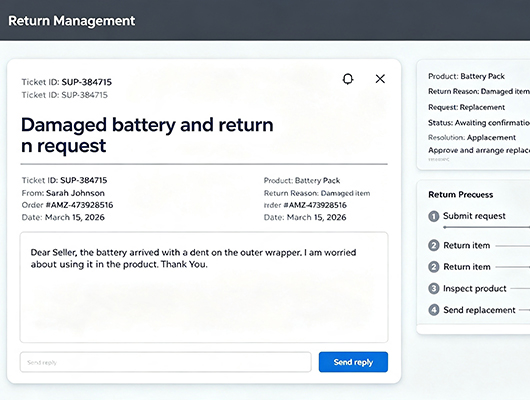Screen dimensions: 530x400
Task: Click the customer message text box
Action: pyautogui.click(x=204, y=287)
